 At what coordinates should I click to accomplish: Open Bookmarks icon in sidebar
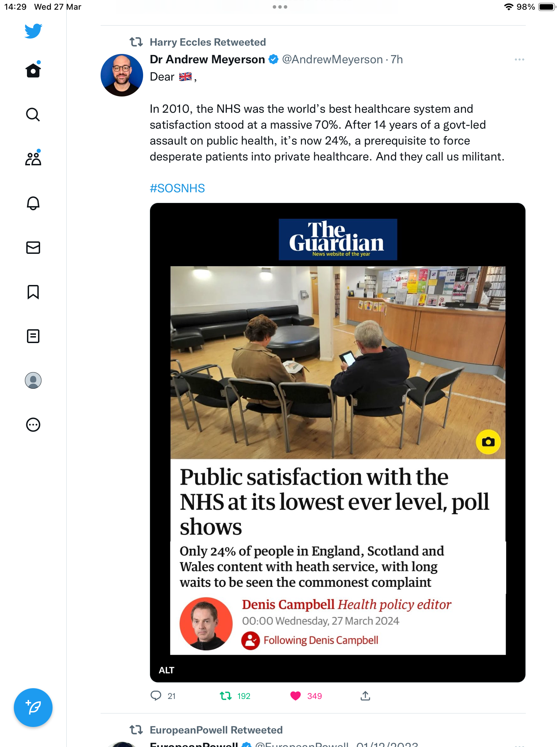click(x=33, y=292)
